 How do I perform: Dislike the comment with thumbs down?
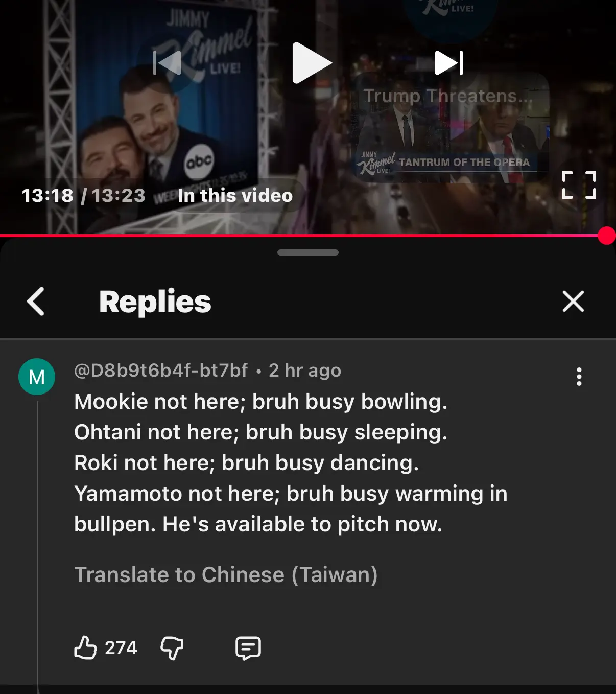(x=172, y=648)
